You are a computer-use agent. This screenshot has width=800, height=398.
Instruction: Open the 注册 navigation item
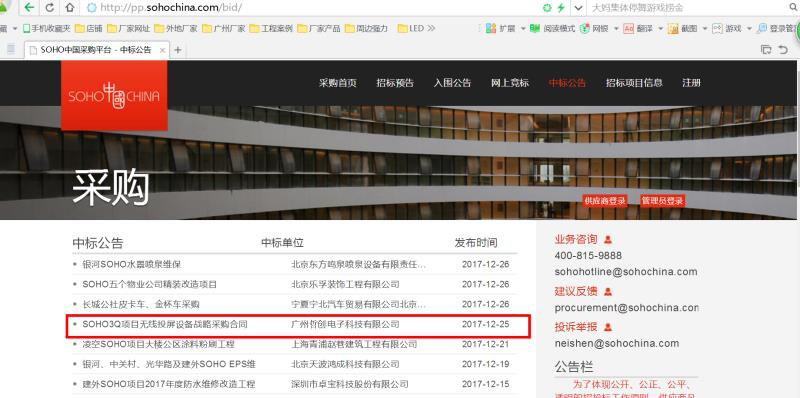pos(691,83)
